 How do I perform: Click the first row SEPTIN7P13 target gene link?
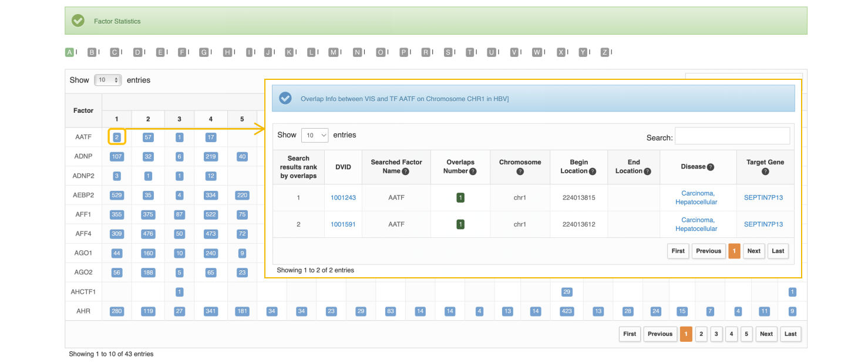tap(763, 198)
